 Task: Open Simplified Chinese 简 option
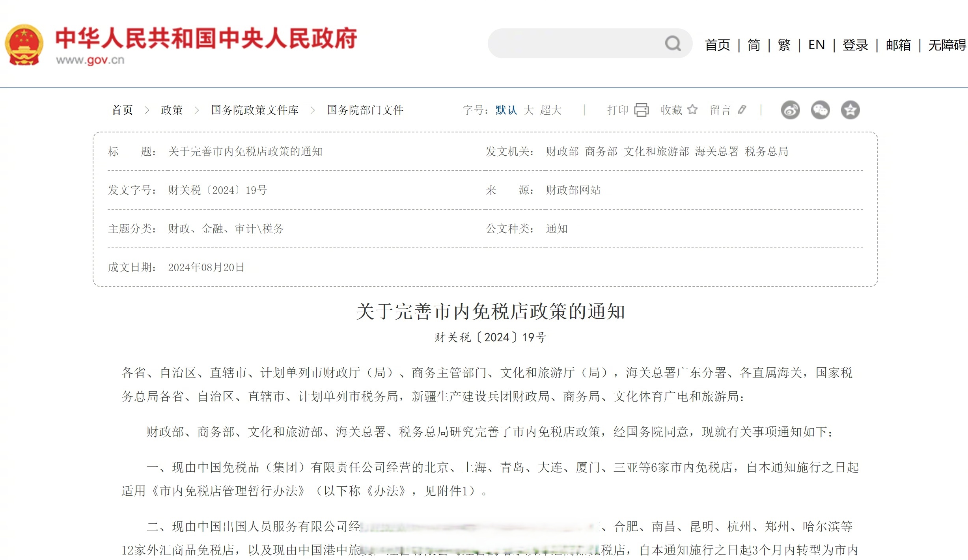click(x=753, y=45)
